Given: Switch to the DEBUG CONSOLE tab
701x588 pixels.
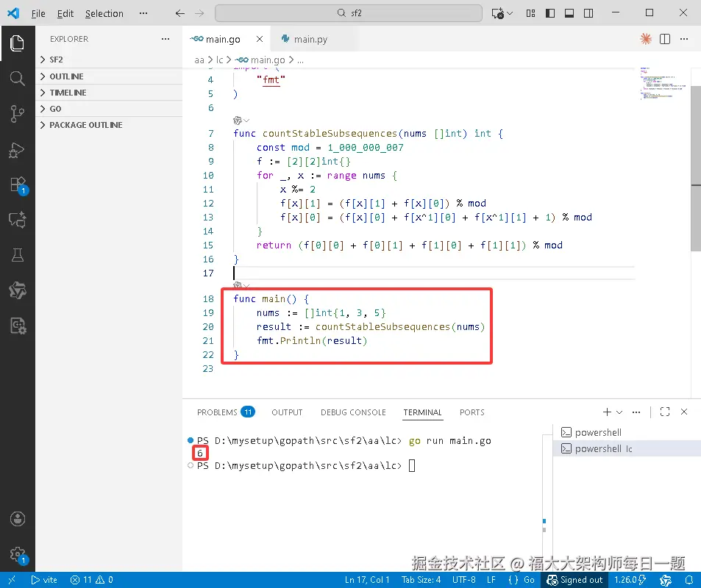Looking at the screenshot, I should [353, 412].
